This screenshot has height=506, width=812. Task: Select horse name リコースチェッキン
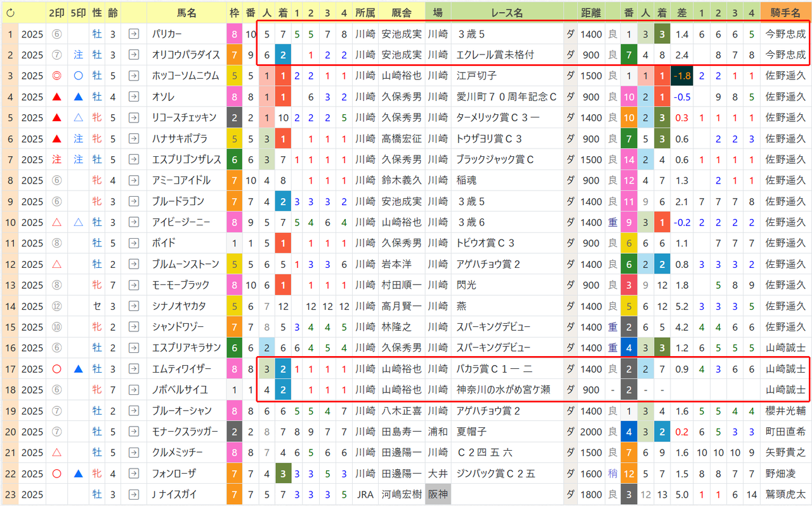tap(185, 118)
